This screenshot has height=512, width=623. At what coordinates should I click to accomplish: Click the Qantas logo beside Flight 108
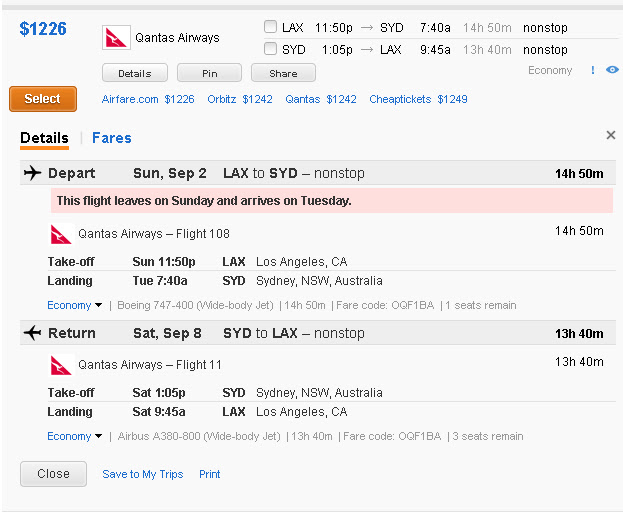click(61, 234)
